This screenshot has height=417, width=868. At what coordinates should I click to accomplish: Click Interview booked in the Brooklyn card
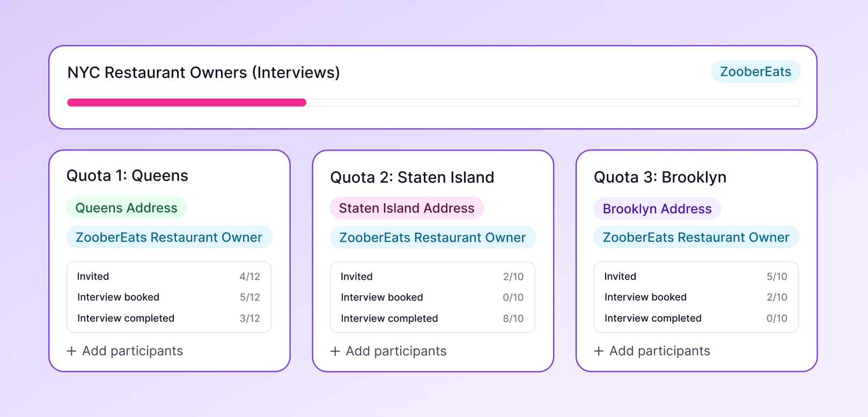[645, 297]
